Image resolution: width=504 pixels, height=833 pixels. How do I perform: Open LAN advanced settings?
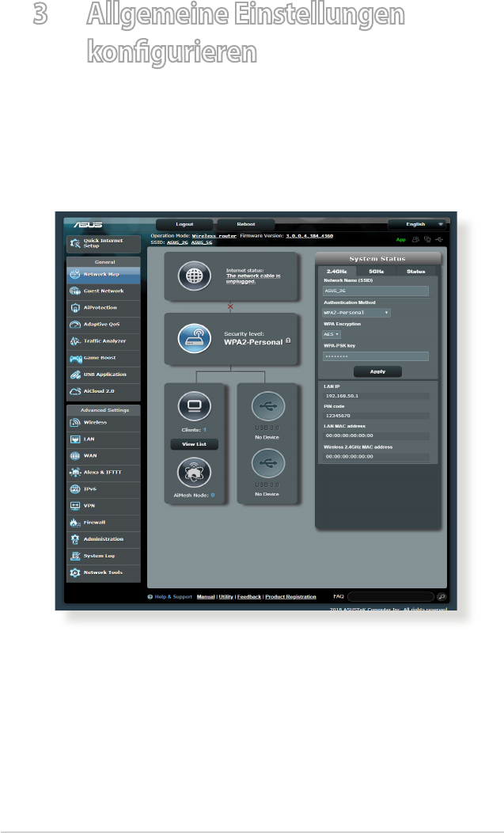[x=104, y=439]
